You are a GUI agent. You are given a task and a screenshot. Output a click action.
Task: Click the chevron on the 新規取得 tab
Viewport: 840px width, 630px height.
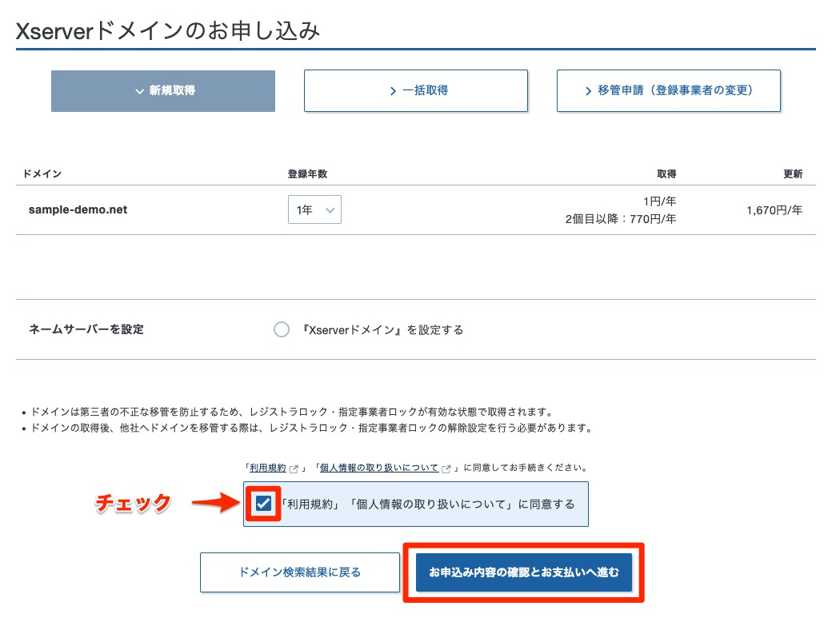(139, 91)
